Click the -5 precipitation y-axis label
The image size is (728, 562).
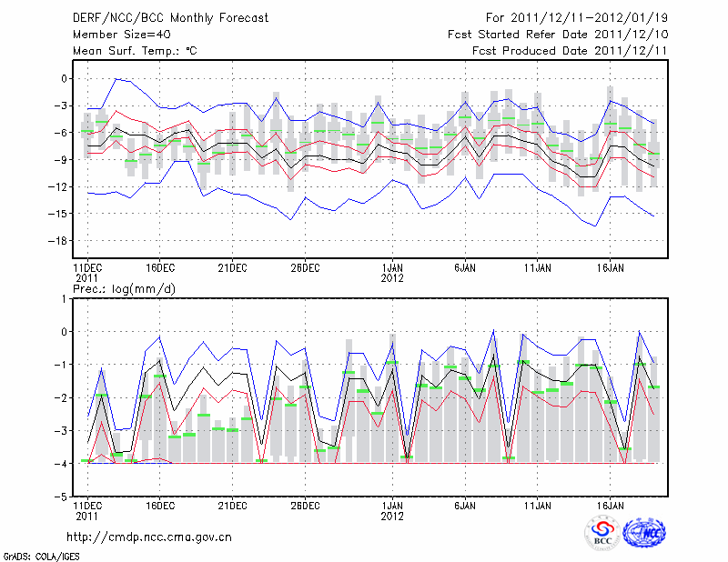click(x=62, y=497)
